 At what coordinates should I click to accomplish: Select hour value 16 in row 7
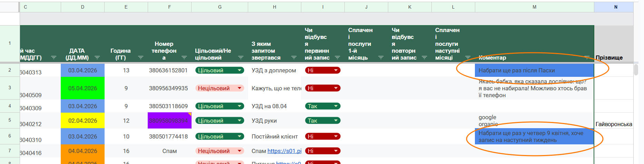pos(126,151)
